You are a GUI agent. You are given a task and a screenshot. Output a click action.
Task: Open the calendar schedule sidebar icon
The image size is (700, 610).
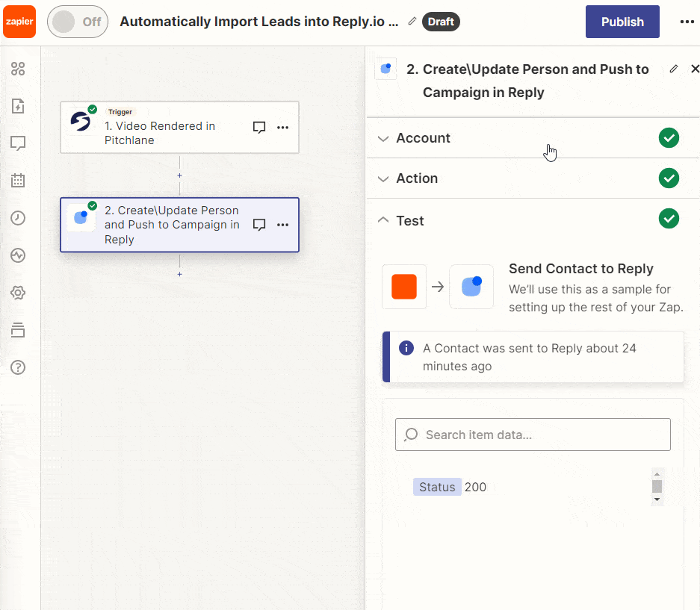pos(18,180)
